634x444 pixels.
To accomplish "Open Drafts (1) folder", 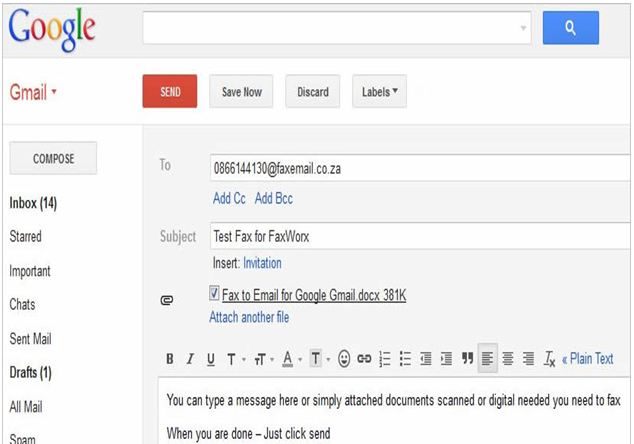I will (x=30, y=372).
